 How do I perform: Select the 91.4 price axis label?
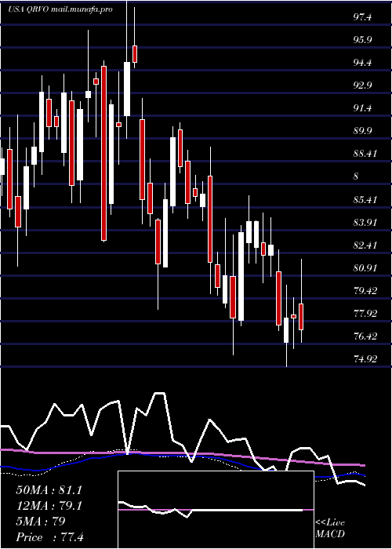point(362,108)
